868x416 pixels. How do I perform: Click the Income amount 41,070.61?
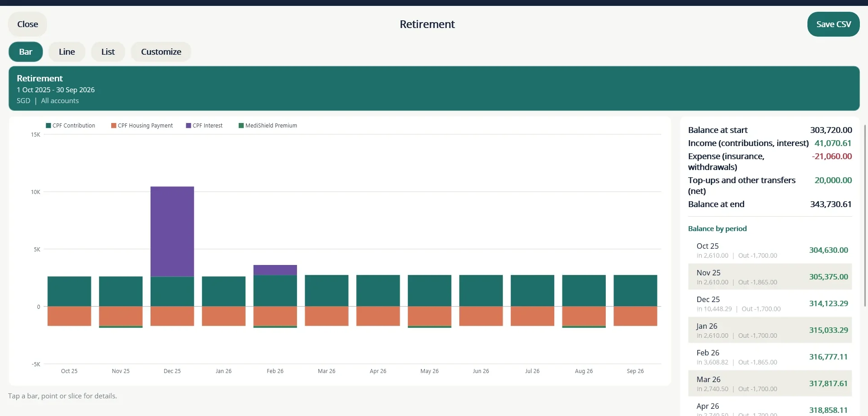point(833,143)
